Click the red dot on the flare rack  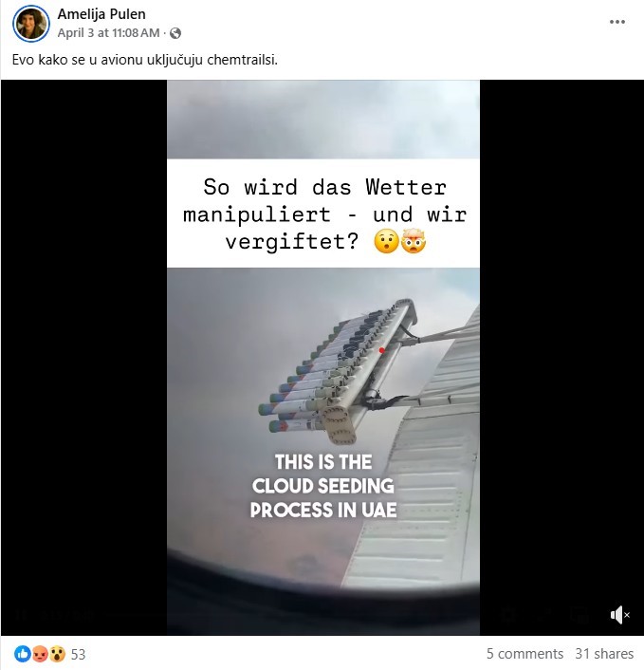click(382, 350)
